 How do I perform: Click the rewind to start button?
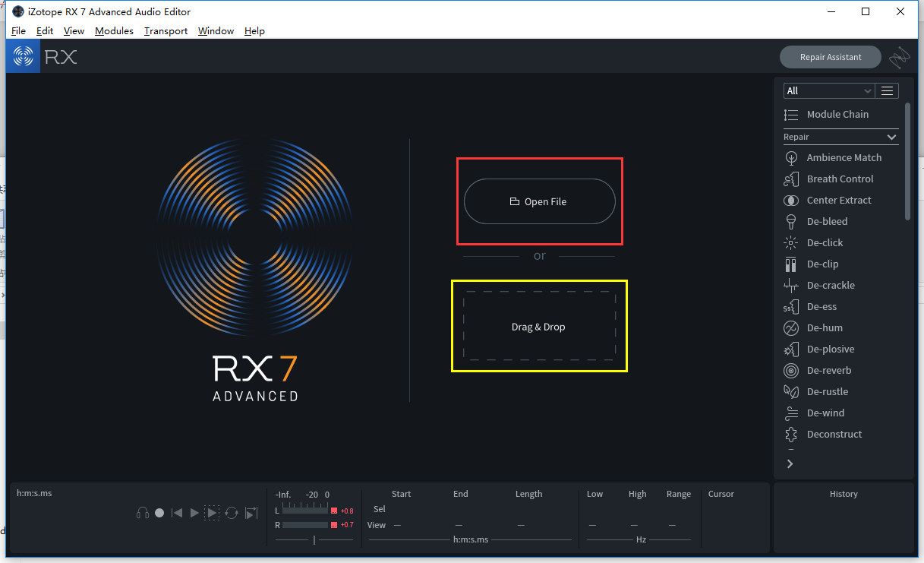pyautogui.click(x=177, y=513)
